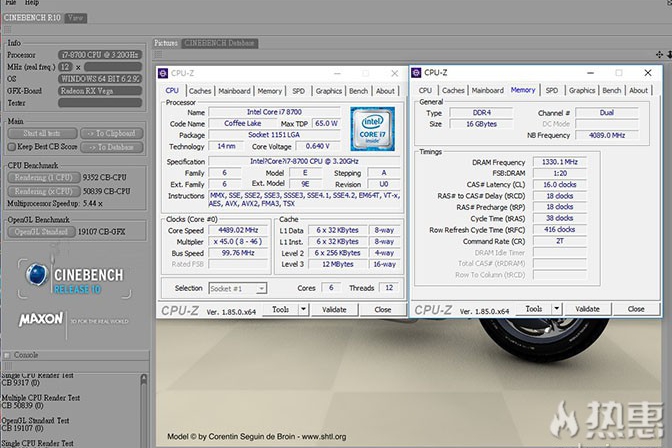Open the View menu beside CINEBENCH R10
The height and width of the screenshot is (448, 672).
click(76, 18)
